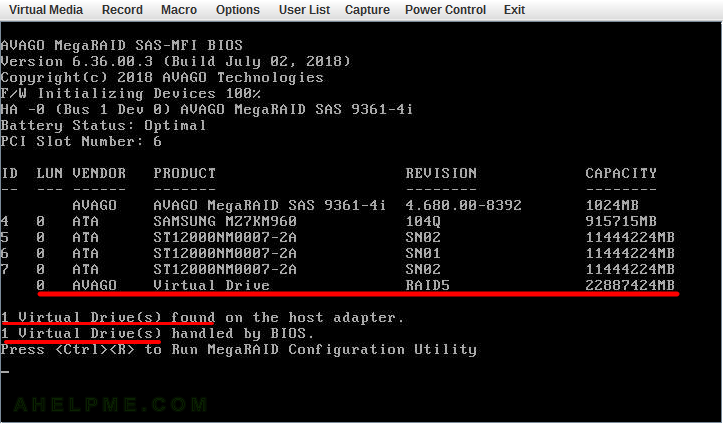
Task: Click 'Press <Ctrl><R> to Run MegaRAID' line
Action: [x=238, y=349]
